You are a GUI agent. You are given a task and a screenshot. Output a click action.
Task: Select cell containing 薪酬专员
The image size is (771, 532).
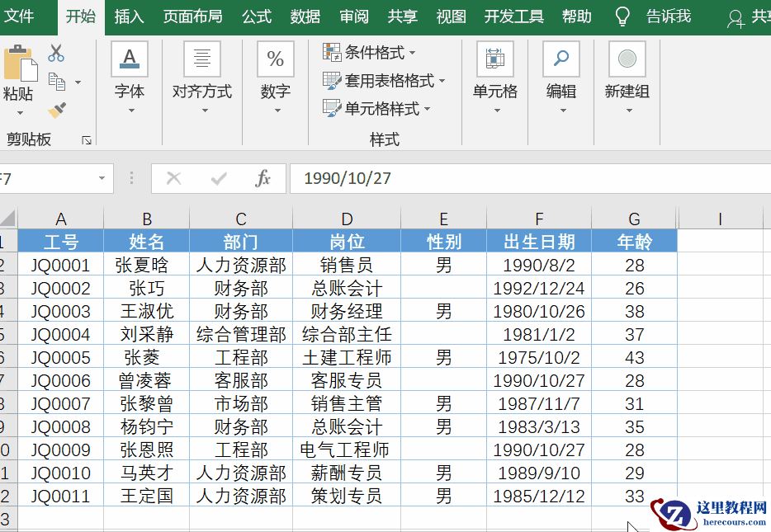tap(347, 473)
